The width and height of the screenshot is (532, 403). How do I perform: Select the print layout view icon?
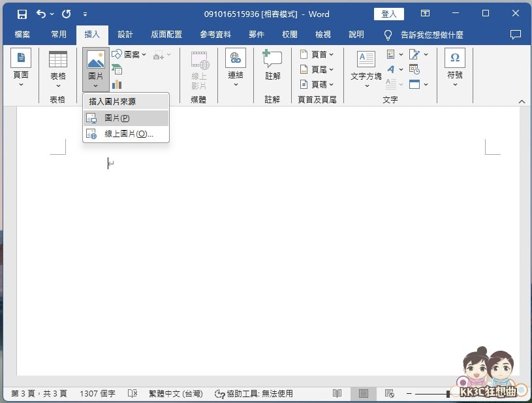[x=364, y=393]
